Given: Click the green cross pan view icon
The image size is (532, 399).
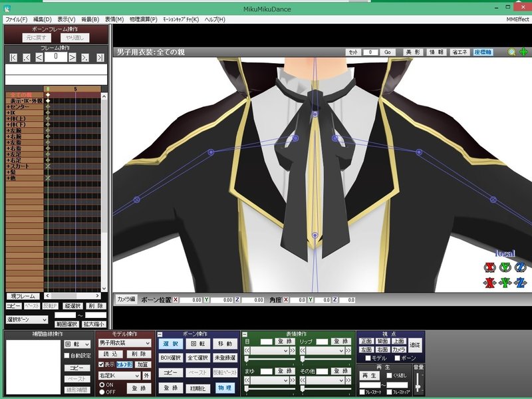Looking at the screenshot, I should [x=523, y=52].
